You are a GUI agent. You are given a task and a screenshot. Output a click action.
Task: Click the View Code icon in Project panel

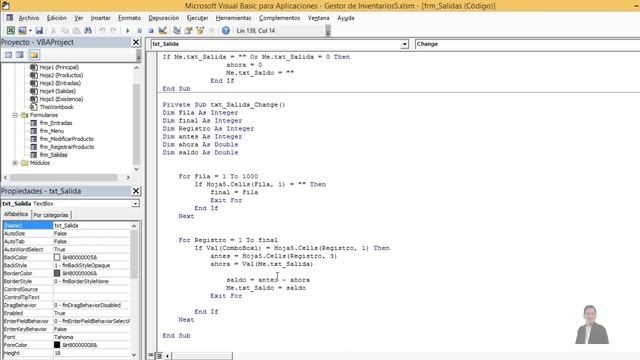pyautogui.click(x=8, y=55)
